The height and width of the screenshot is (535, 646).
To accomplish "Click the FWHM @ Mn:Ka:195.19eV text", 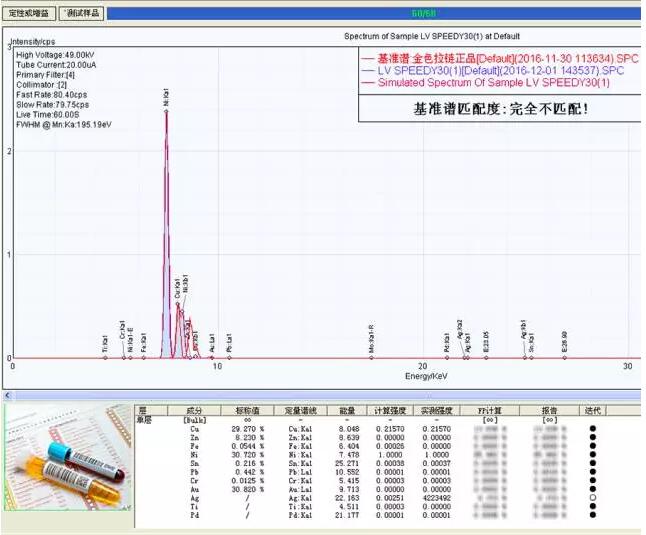I will click(x=64, y=124).
